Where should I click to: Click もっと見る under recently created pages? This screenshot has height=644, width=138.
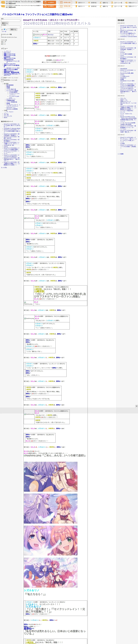4,168
